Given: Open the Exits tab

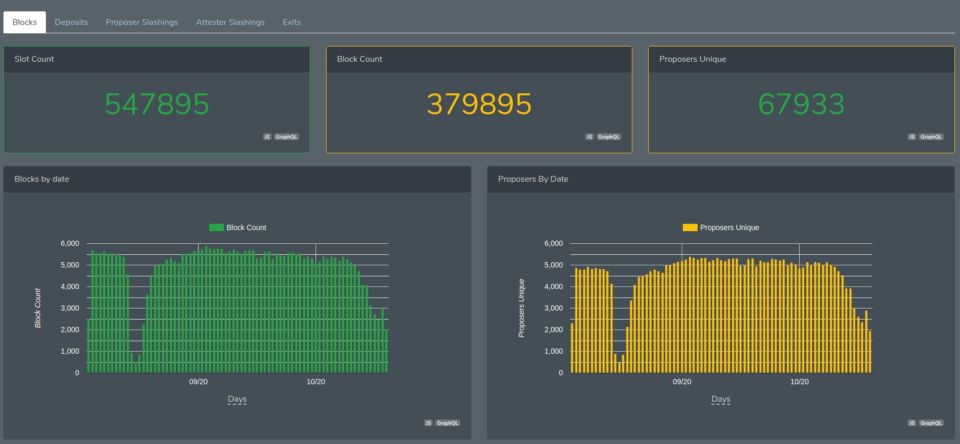Looking at the screenshot, I should 291,22.
